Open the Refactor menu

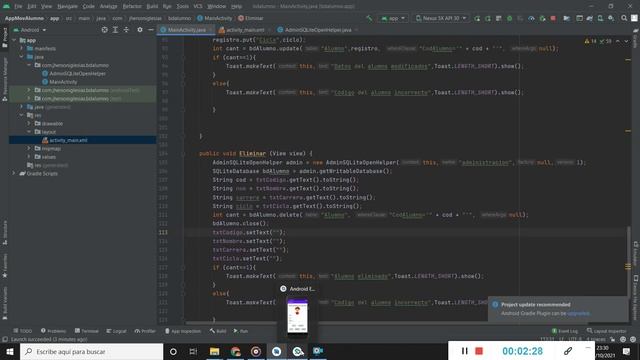(x=132, y=6)
